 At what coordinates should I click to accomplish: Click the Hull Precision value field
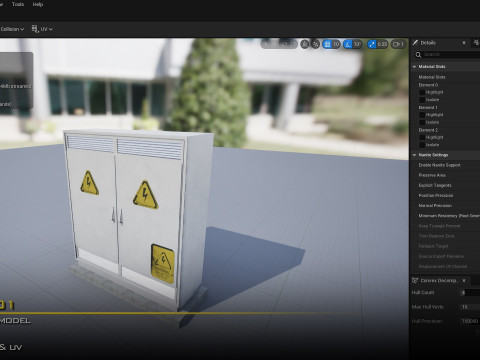[x=470, y=321]
